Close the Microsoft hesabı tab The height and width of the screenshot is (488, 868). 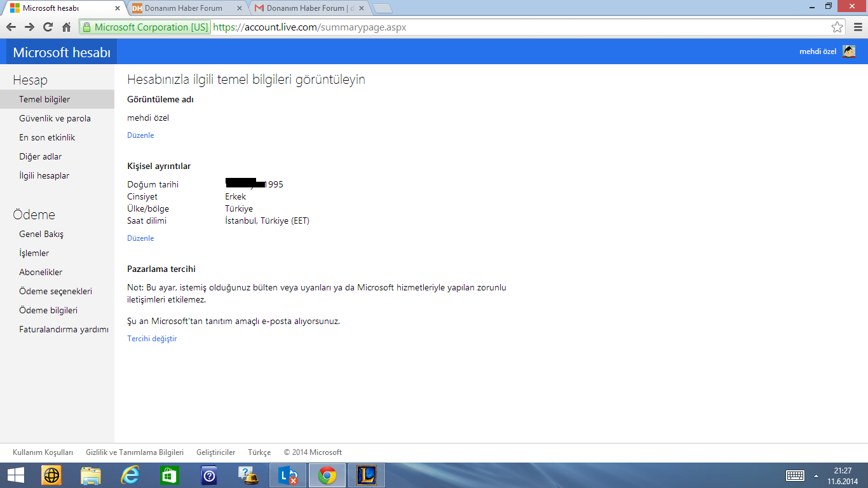(x=118, y=9)
